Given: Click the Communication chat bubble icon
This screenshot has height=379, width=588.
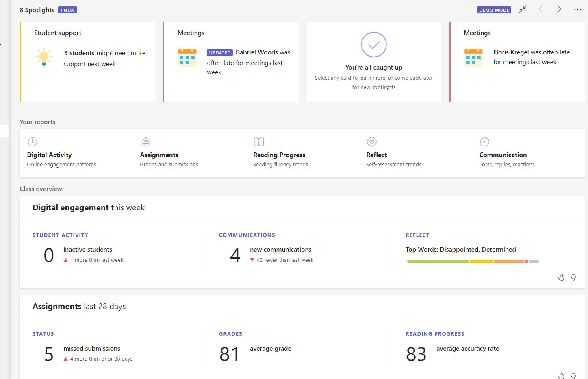Looking at the screenshot, I should click(x=484, y=142).
